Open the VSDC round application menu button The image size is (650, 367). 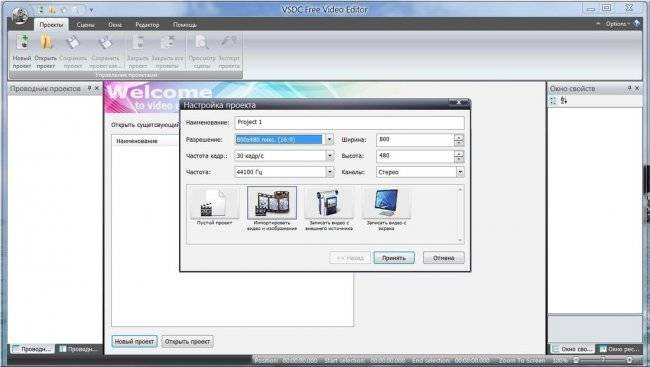(x=19, y=16)
